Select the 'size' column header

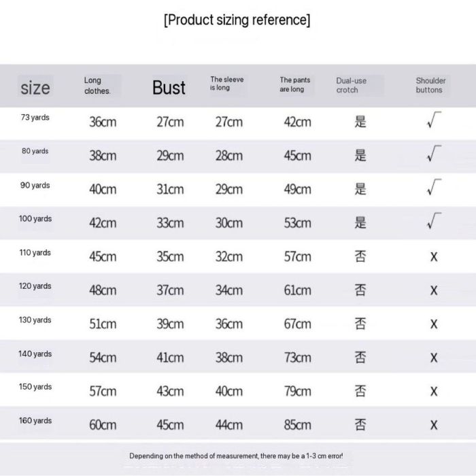35,88
